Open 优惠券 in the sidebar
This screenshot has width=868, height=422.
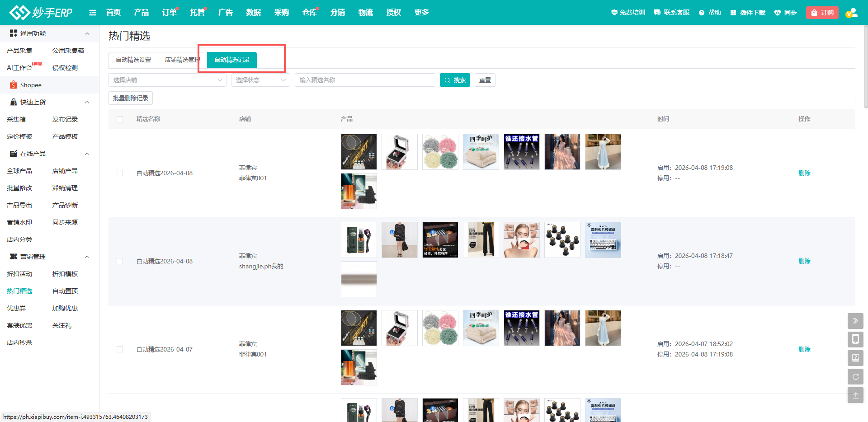(x=16, y=308)
